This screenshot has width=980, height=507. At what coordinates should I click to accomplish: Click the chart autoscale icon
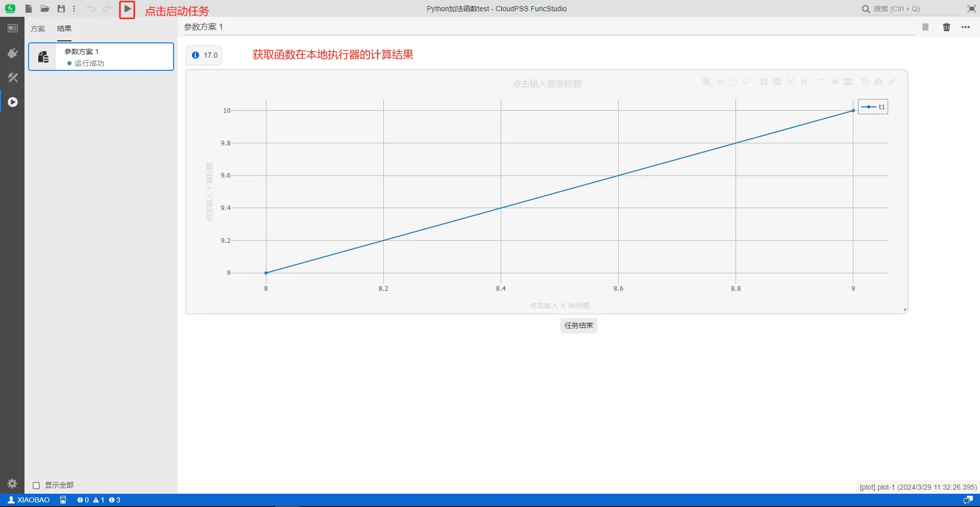791,82
